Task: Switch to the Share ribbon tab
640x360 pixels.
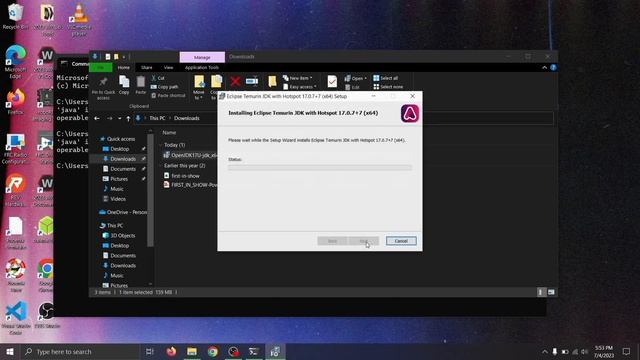Action: [147, 67]
